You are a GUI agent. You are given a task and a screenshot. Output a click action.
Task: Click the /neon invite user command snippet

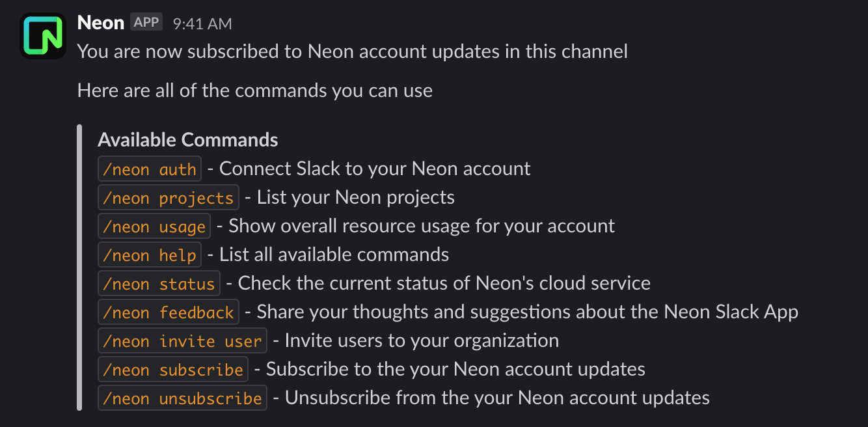(x=182, y=341)
